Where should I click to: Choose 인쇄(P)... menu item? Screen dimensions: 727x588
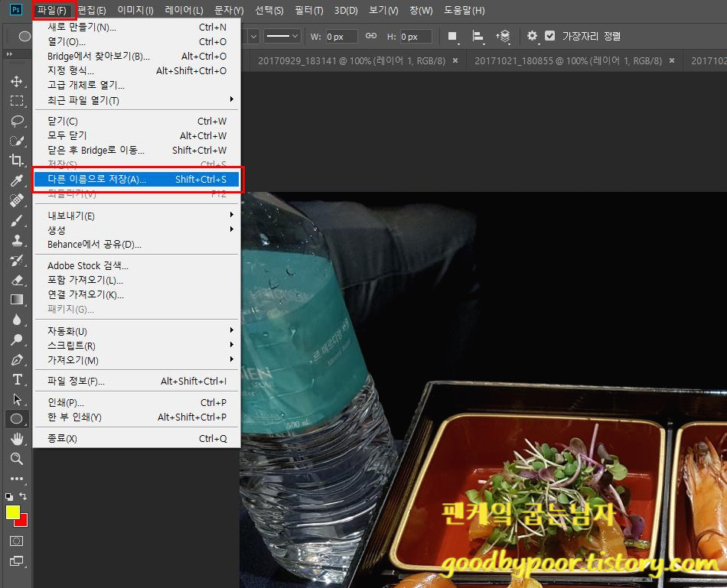tap(137, 402)
